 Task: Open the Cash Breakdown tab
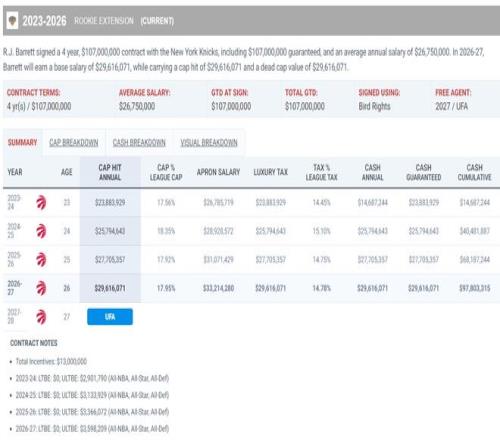(139, 143)
